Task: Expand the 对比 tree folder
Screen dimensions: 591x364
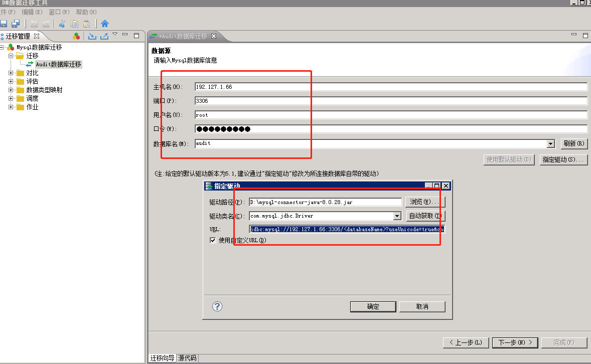Action: click(11, 73)
